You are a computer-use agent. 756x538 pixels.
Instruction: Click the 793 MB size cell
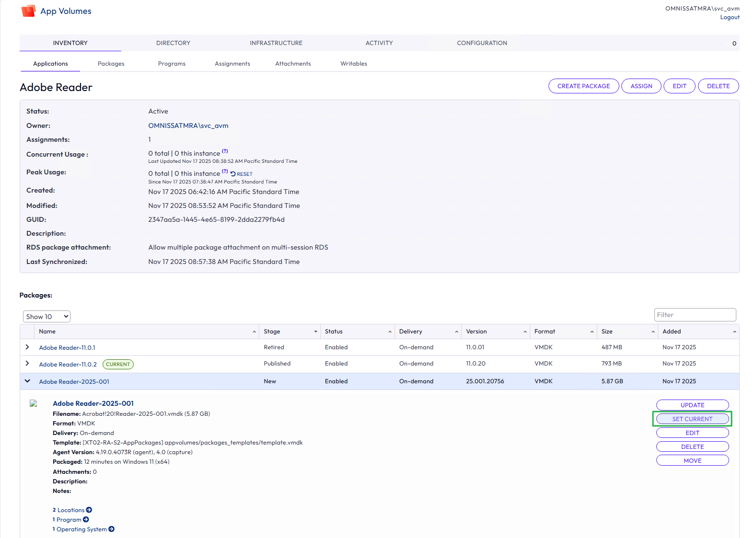coord(611,363)
